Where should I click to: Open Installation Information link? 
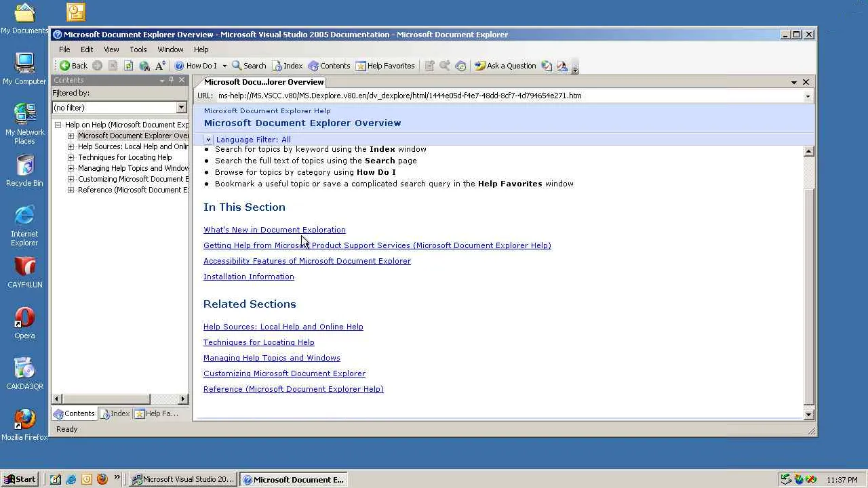point(249,277)
